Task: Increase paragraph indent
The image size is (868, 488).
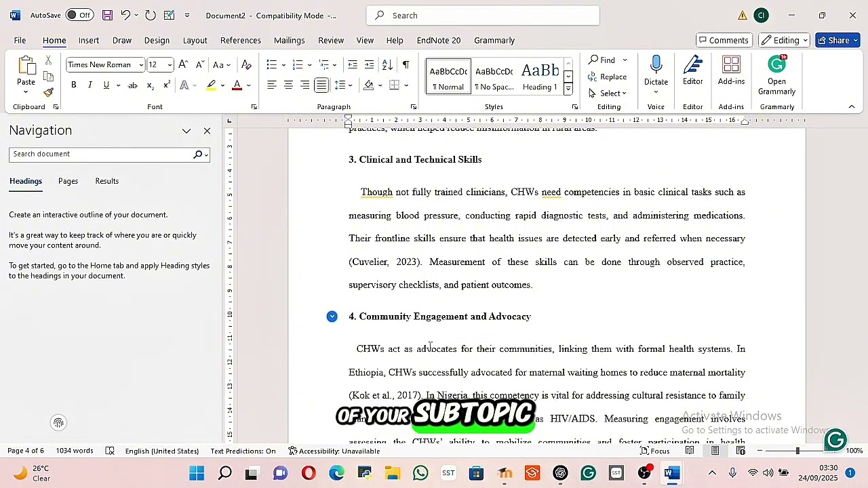Action: point(369,64)
